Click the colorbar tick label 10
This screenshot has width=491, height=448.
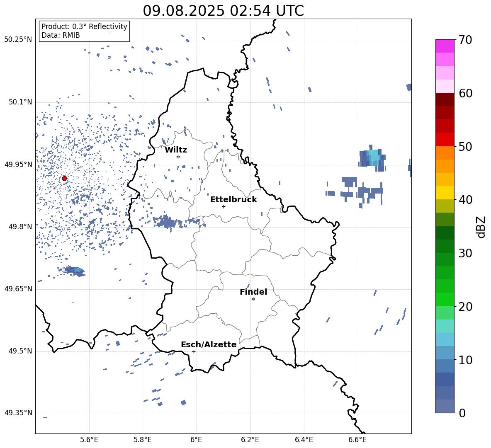(x=465, y=360)
